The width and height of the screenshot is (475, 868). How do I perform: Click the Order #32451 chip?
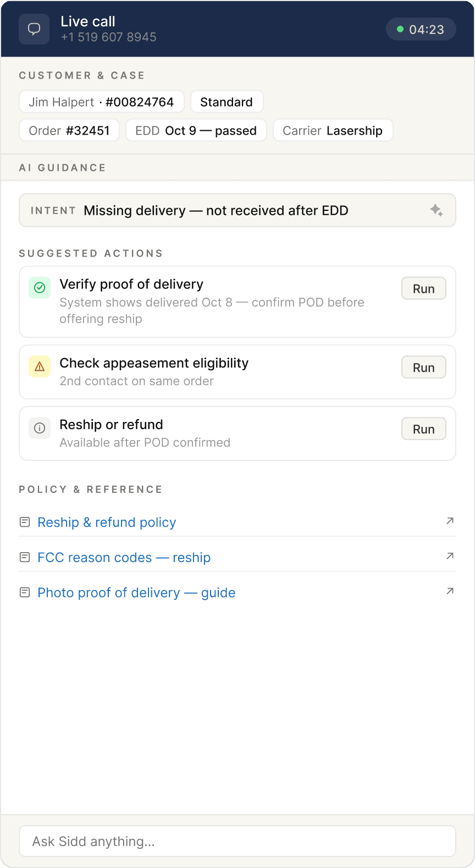(69, 131)
